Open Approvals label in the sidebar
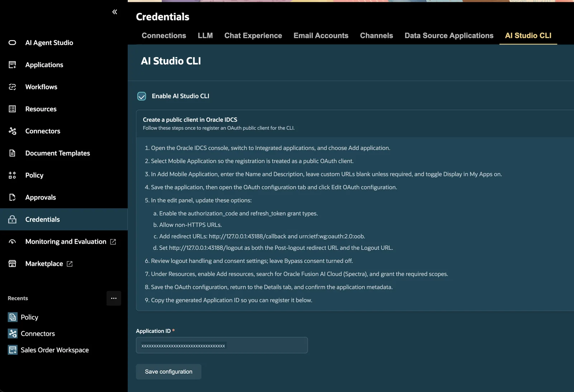574x392 pixels. point(41,197)
